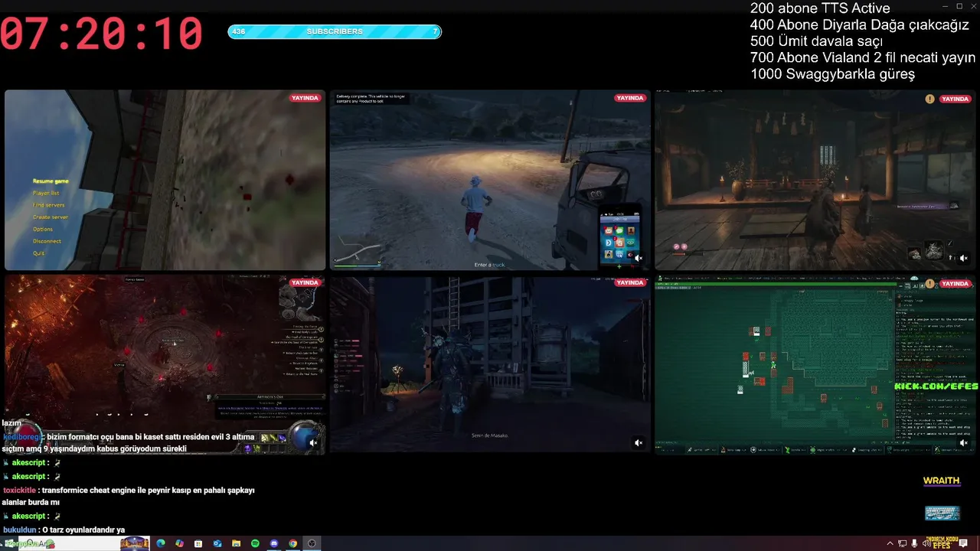This screenshot has width=980, height=551.
Task: Click the 07:20:10 stream timer
Action: click(102, 34)
